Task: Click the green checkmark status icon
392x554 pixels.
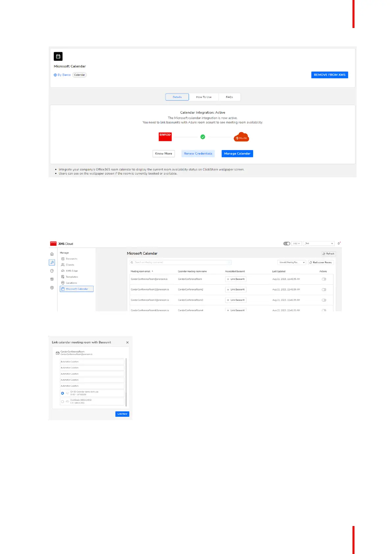Action: 203,137
